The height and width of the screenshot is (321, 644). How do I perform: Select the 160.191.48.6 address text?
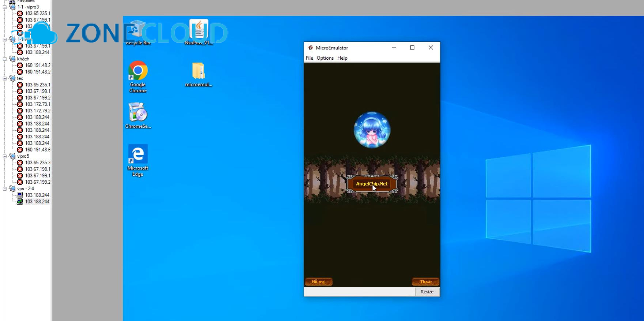click(x=38, y=150)
